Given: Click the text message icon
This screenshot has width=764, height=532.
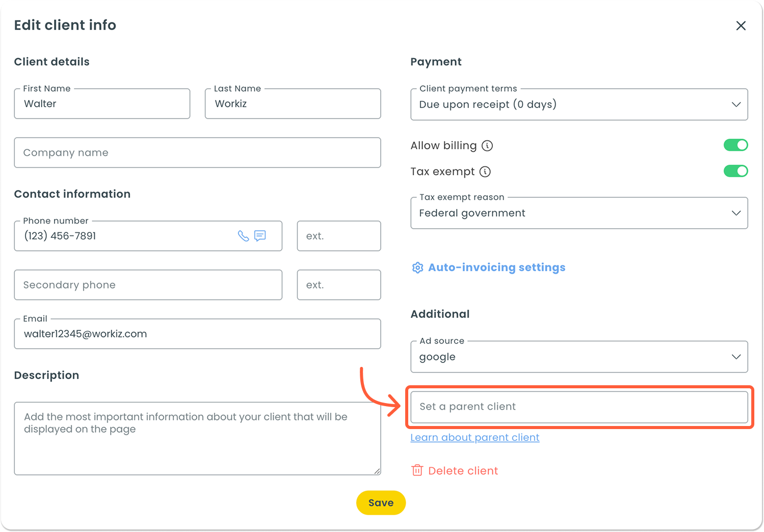Looking at the screenshot, I should click(x=260, y=236).
